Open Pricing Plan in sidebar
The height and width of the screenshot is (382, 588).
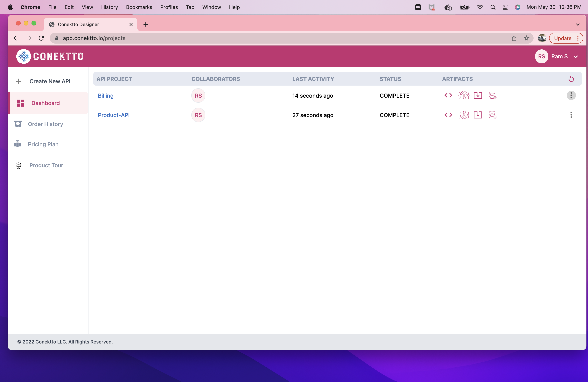[x=43, y=144]
